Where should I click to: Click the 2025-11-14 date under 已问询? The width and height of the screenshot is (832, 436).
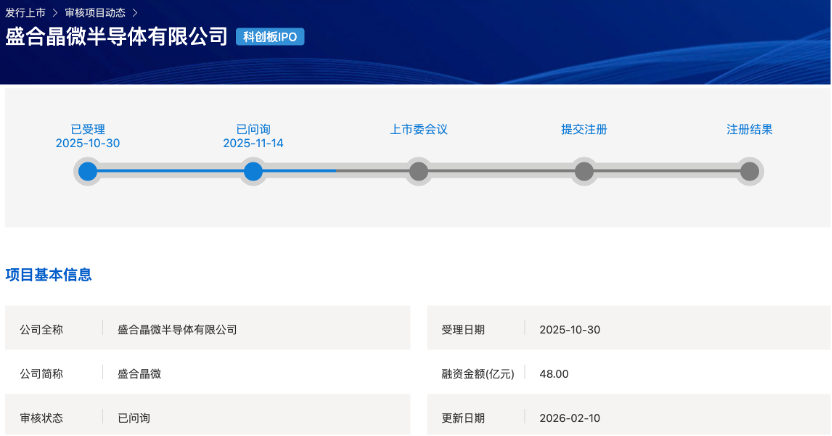pyautogui.click(x=253, y=144)
